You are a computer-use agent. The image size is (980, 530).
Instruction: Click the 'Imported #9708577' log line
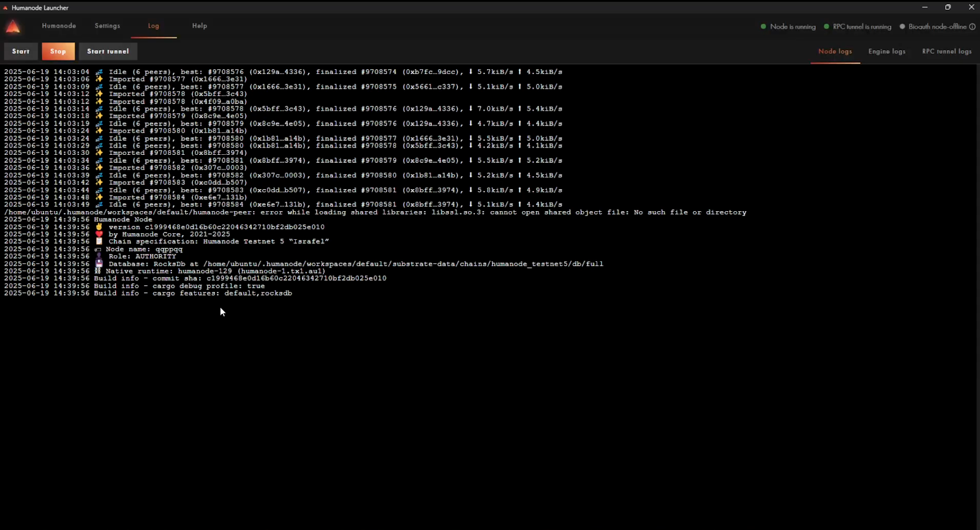126,79
